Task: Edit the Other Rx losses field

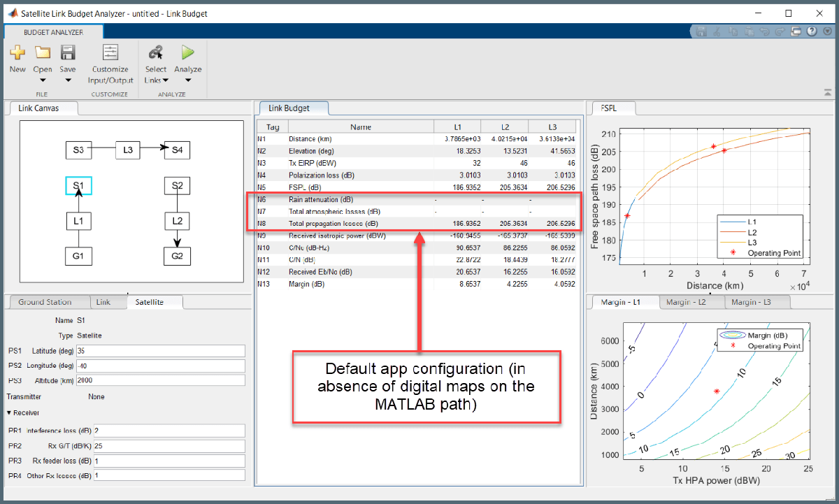Action: 168,475
